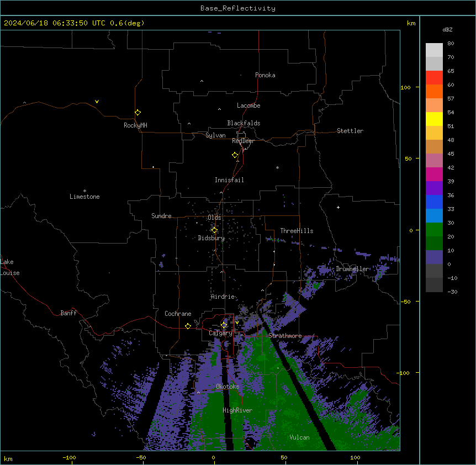Click the Airdrie label
The height and width of the screenshot is (465, 476).
[223, 297]
